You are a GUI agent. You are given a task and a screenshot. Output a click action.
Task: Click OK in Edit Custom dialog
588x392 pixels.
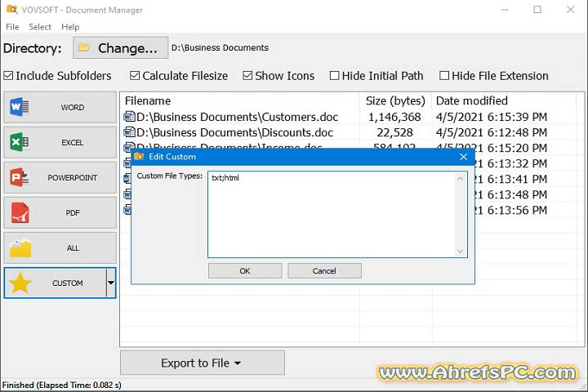[245, 271]
